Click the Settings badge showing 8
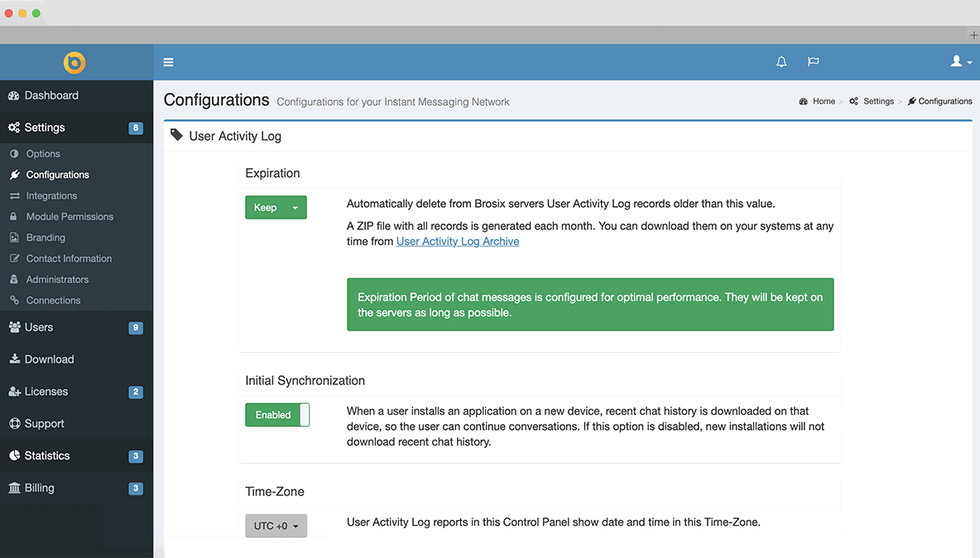Image resolution: width=980 pixels, height=558 pixels. point(136,128)
